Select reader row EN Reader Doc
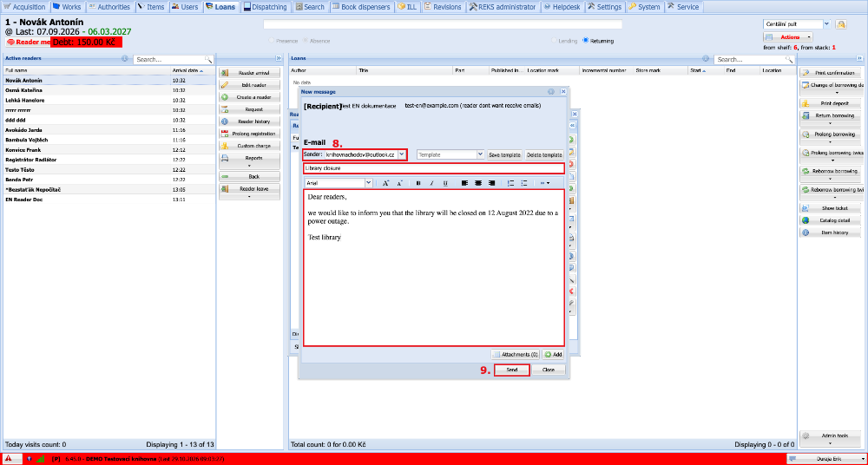Image resolution: width=868 pixels, height=465 pixels. pyautogui.click(x=108, y=200)
